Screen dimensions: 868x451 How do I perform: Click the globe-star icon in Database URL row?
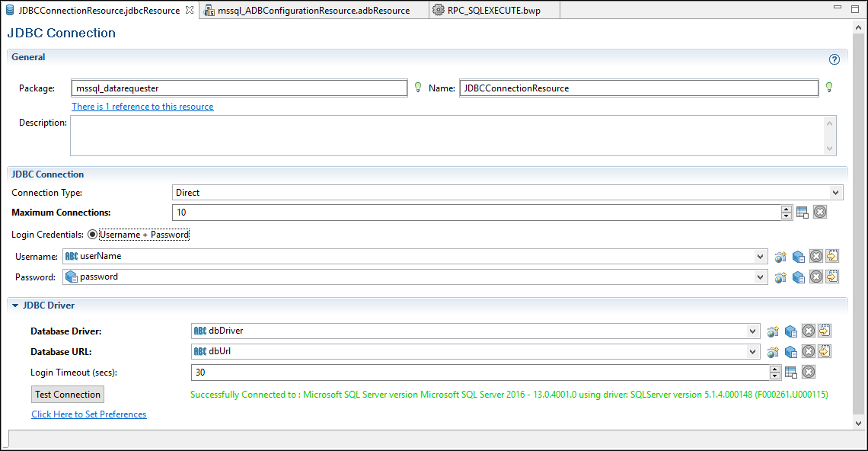pyautogui.click(x=773, y=353)
